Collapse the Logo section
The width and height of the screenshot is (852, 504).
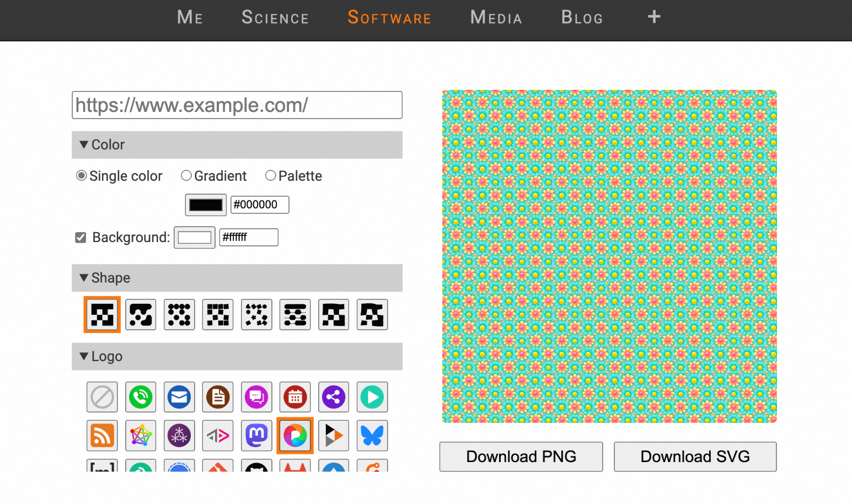237,357
